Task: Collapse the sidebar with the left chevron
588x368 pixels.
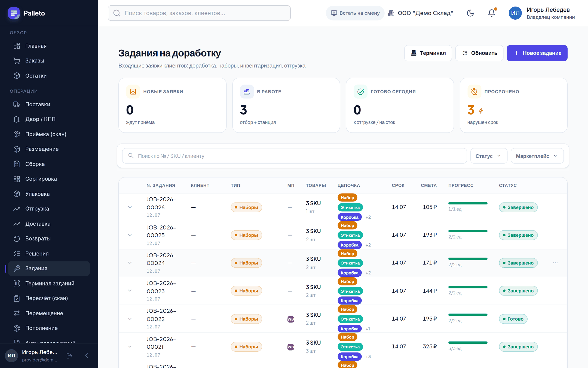Action: pos(87,355)
